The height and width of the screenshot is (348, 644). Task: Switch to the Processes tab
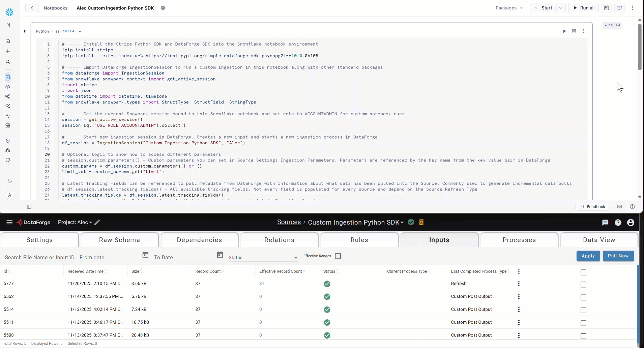(x=519, y=240)
